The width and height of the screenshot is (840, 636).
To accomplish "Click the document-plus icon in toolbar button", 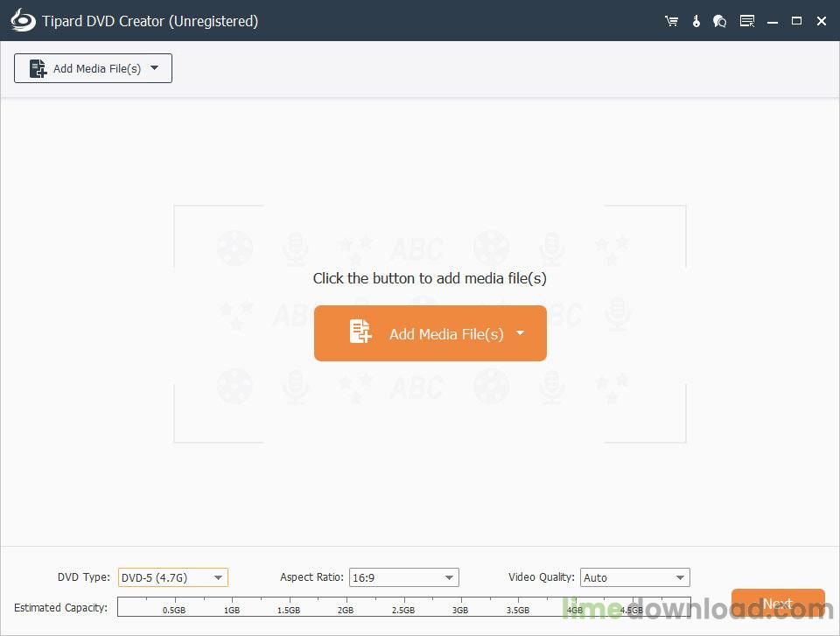I will pos(38,68).
